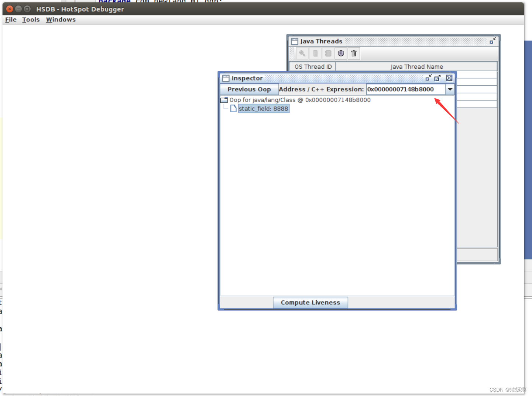Image resolution: width=532 pixels, height=396 pixels.
Task: Click the static_field document icon
Action: [x=233, y=108]
